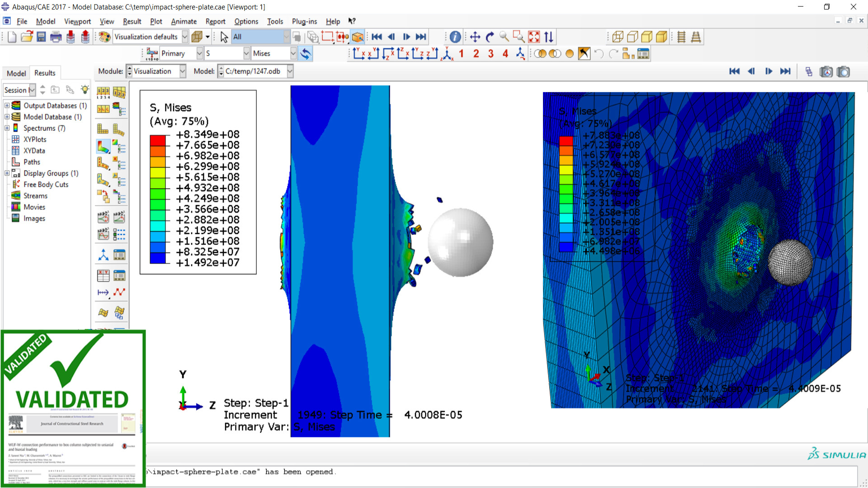Click the view cut manager icon
This screenshot has width=868, height=488.
pos(643,54)
